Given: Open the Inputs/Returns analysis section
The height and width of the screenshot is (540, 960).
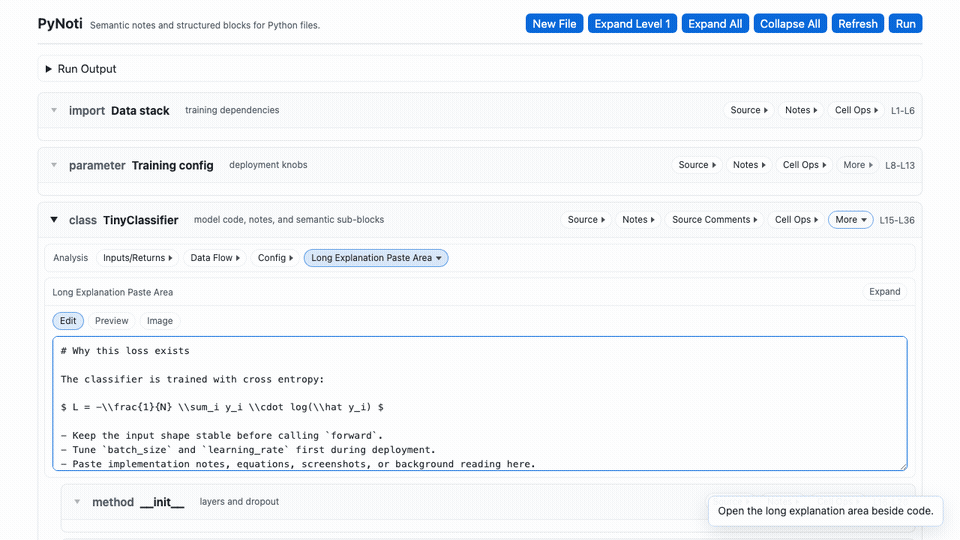Looking at the screenshot, I should coord(138,258).
